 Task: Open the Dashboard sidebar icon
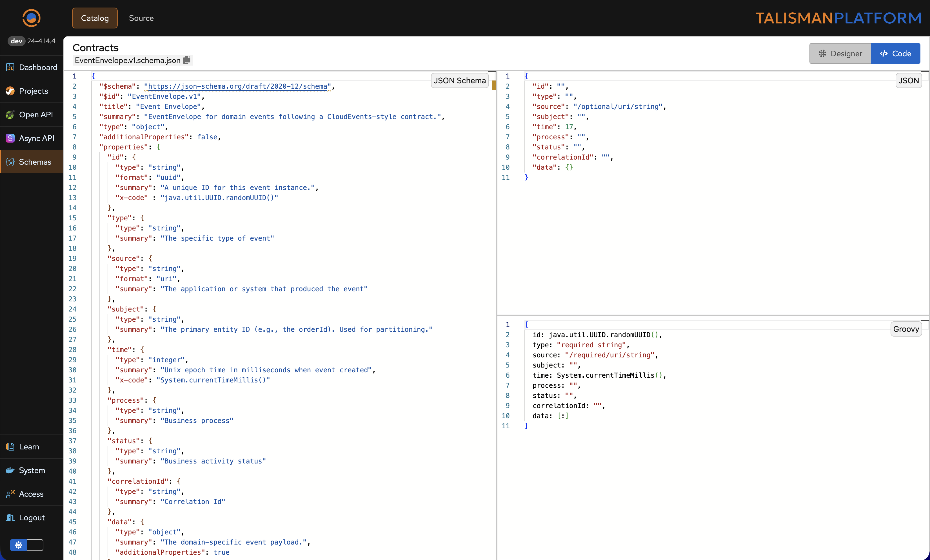(10, 67)
